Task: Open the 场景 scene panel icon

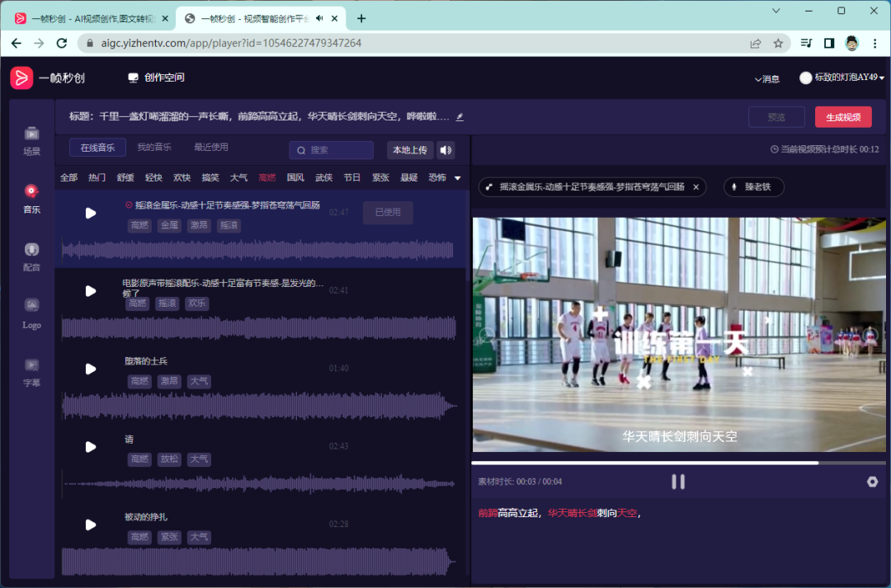Action: (x=31, y=133)
